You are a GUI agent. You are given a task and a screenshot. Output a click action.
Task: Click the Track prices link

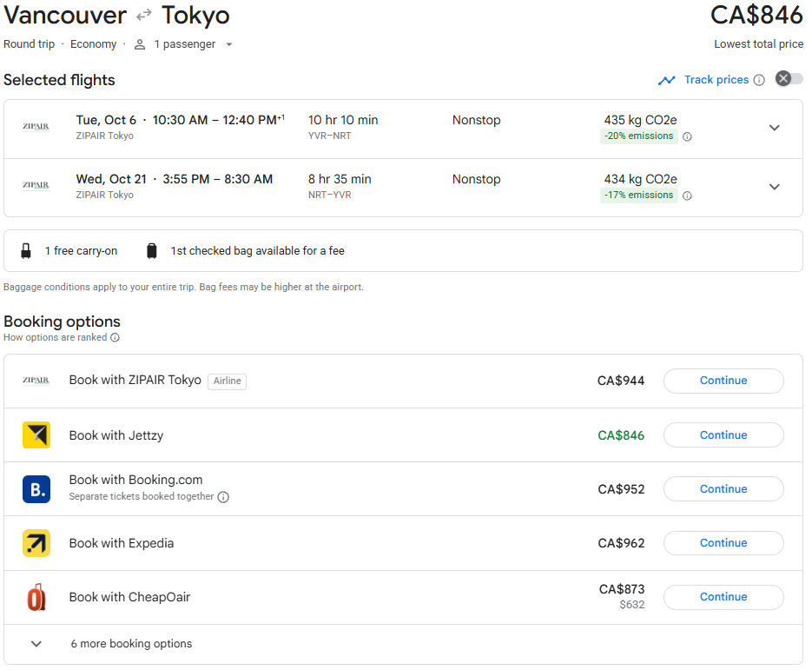(716, 80)
